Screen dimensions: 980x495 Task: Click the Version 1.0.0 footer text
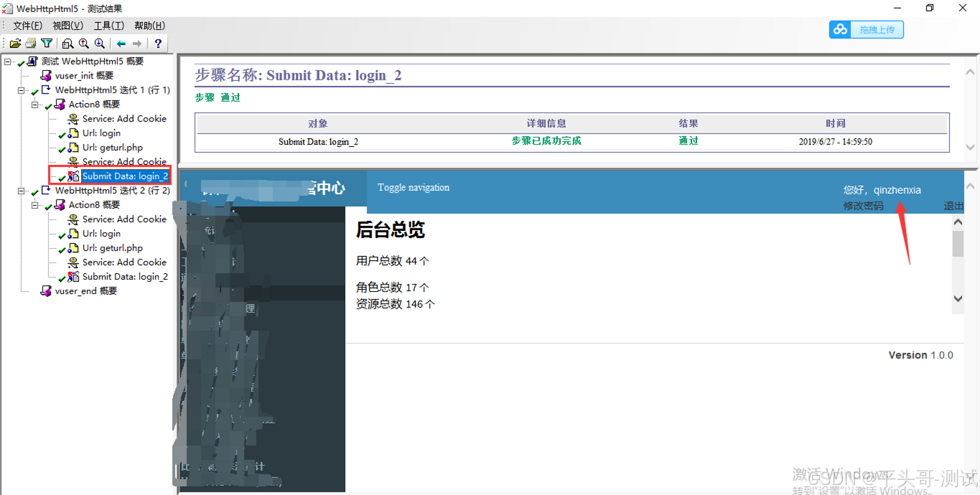tap(921, 355)
